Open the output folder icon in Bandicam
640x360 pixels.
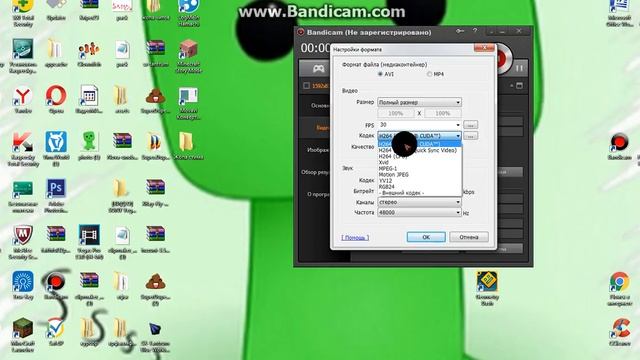click(519, 86)
